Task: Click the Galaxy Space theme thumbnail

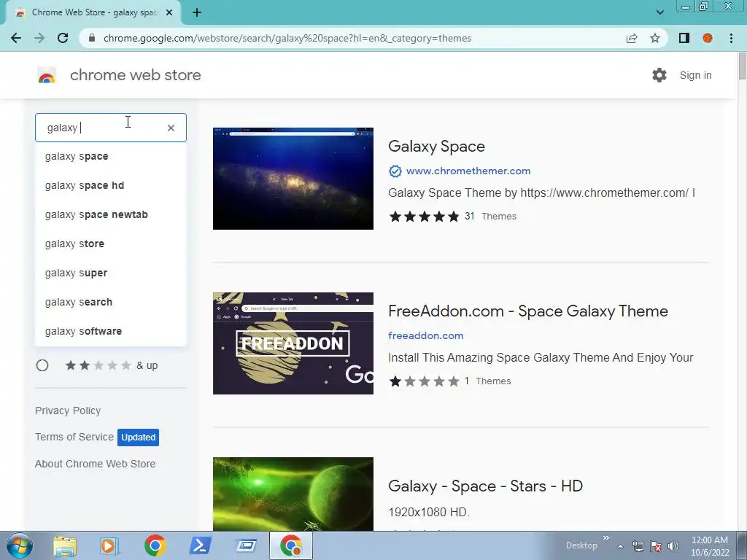Action: [x=293, y=179]
